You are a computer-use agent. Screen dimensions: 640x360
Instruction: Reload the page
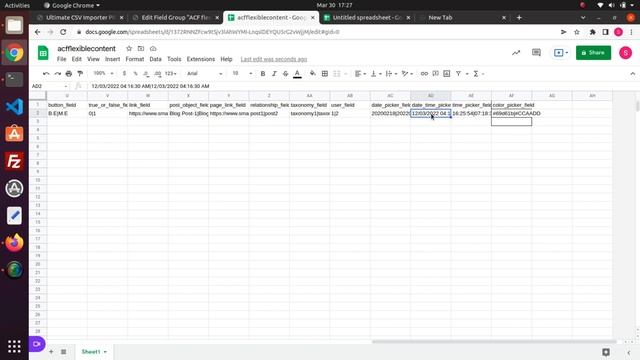click(63, 32)
